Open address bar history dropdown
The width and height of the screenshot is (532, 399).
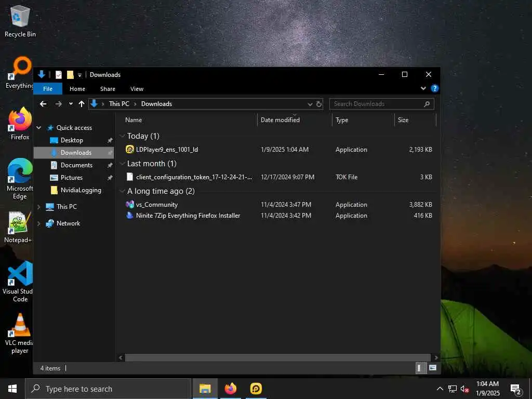(x=310, y=104)
